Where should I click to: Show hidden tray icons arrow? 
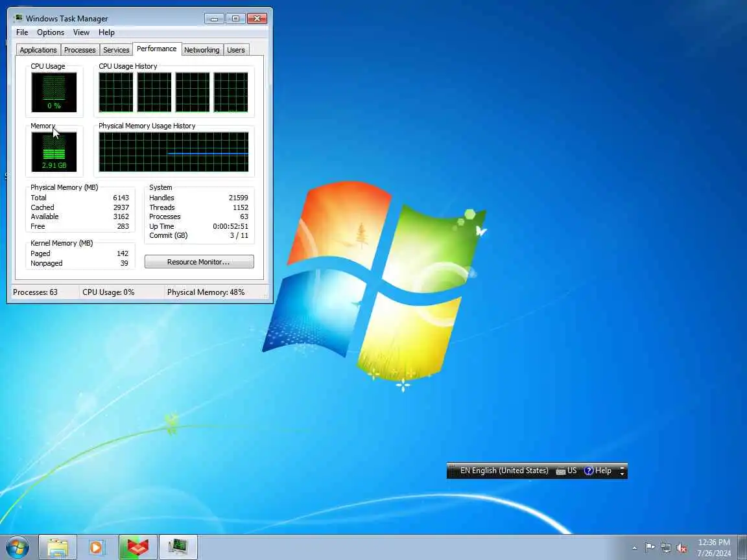tap(635, 548)
